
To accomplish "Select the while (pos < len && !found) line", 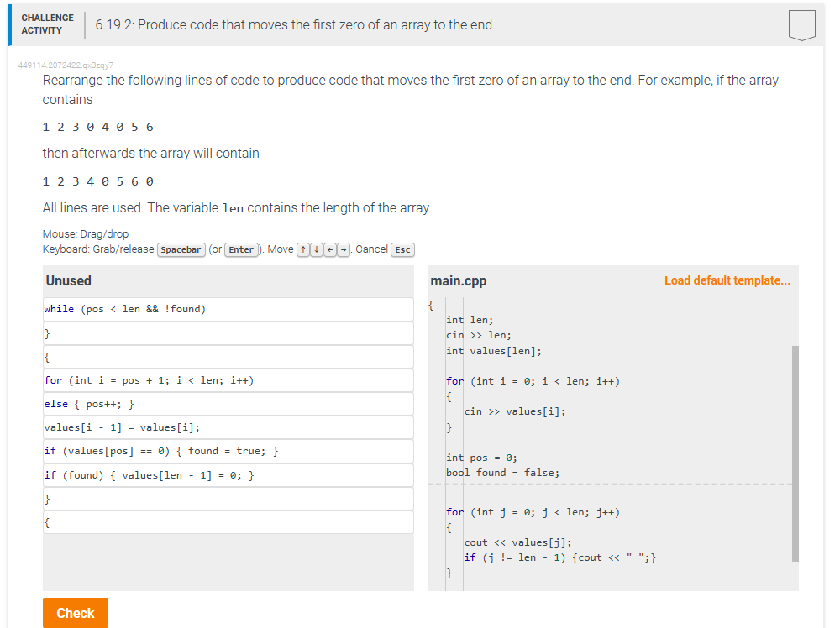I will tap(228, 310).
